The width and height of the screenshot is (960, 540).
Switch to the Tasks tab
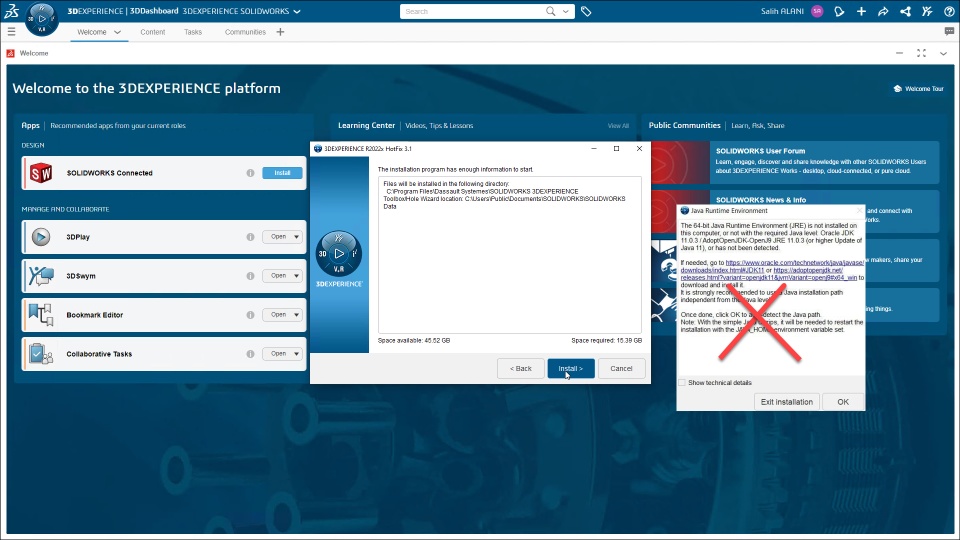click(193, 32)
